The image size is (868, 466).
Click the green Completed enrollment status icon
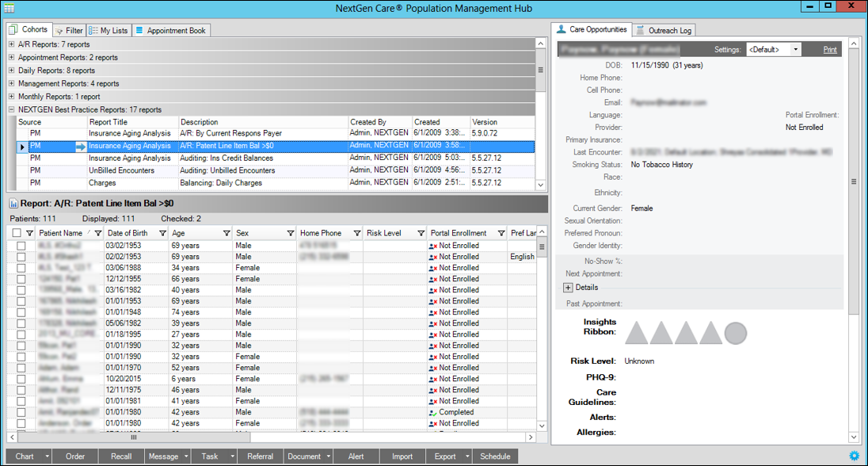pyautogui.click(x=433, y=412)
